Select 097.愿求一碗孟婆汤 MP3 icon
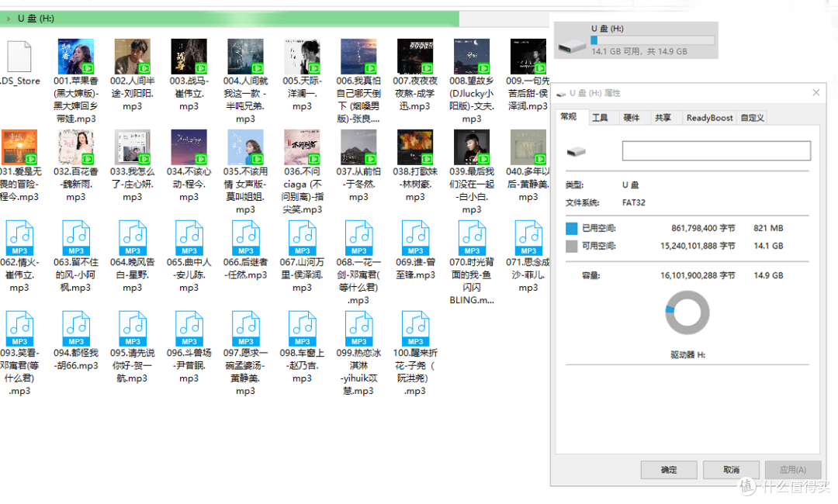838x504 pixels. click(x=246, y=328)
